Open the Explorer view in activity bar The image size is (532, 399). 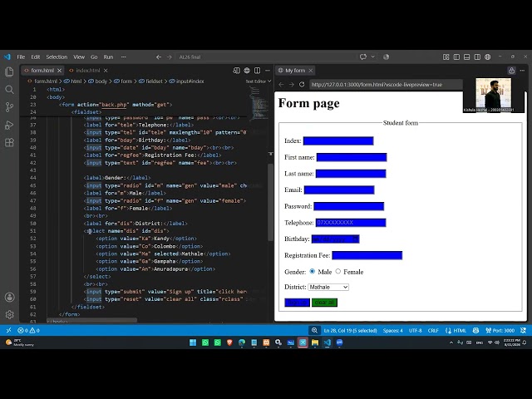pyautogui.click(x=9, y=71)
